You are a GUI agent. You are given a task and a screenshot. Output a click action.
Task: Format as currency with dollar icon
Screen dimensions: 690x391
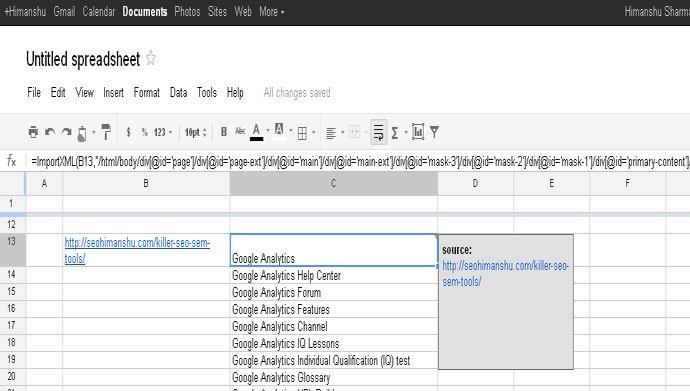coord(128,132)
